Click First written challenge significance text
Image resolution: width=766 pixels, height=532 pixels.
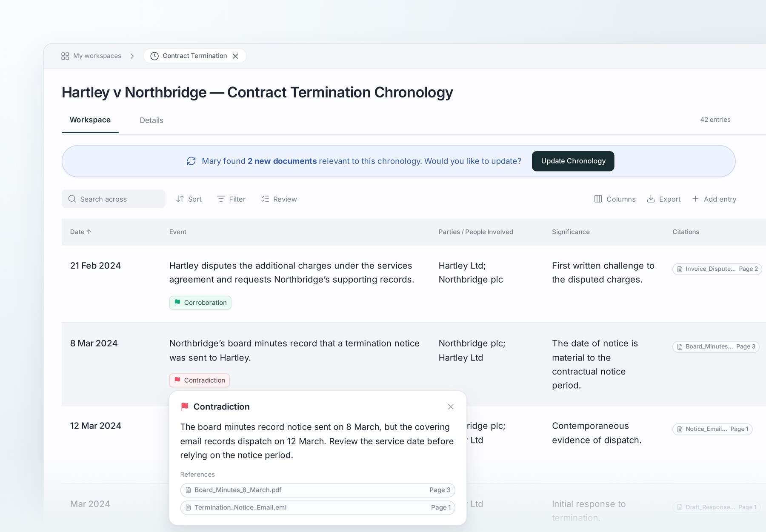603,272
